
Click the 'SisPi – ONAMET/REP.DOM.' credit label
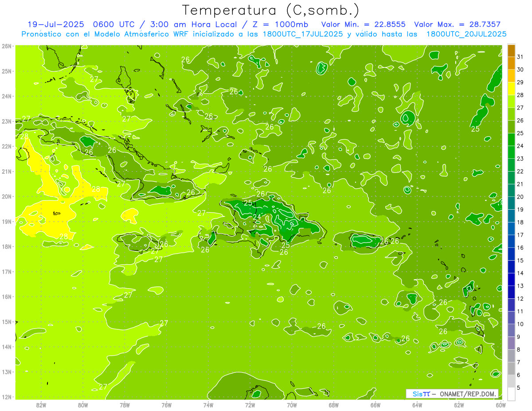pyautogui.click(x=452, y=394)
